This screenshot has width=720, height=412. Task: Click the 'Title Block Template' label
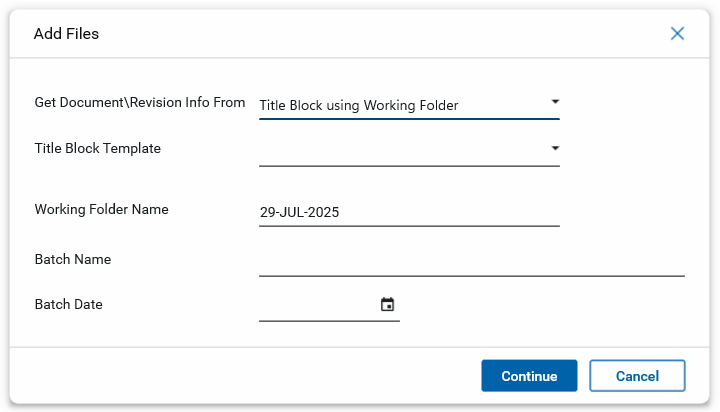(98, 149)
